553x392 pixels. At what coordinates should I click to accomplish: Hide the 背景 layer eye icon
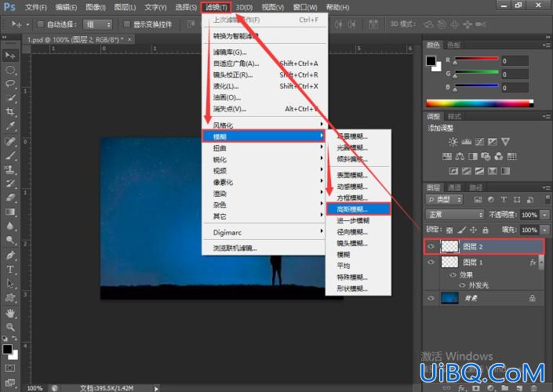click(x=431, y=298)
